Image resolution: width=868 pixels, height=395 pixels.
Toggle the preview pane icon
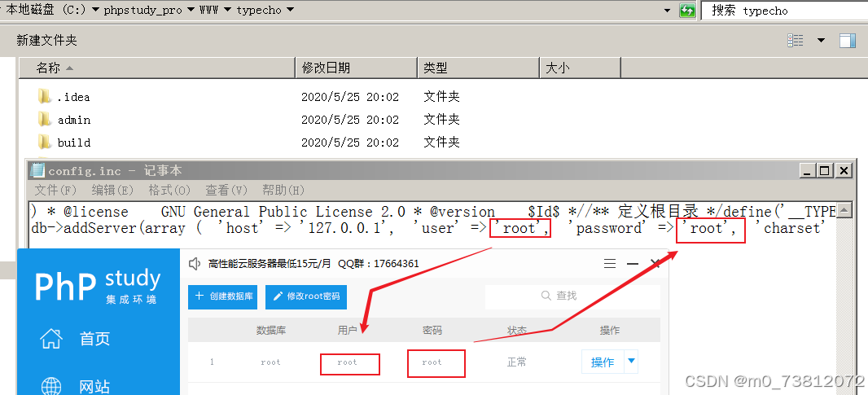848,40
